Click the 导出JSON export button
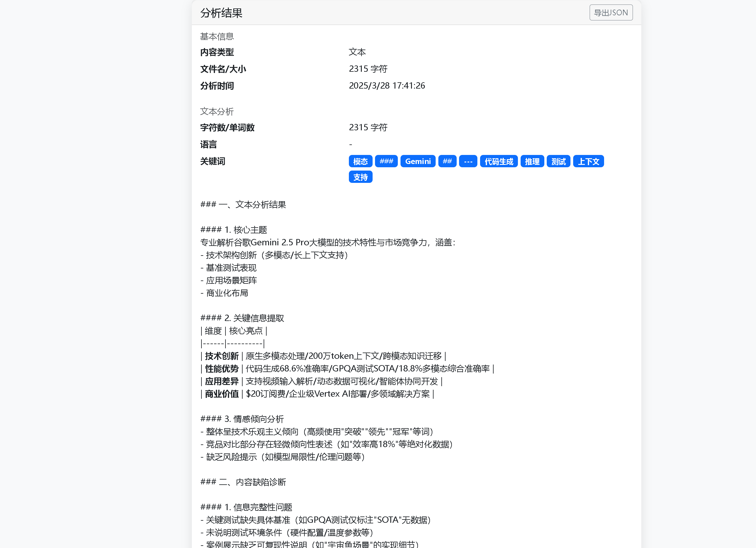This screenshot has height=548, width=756. (x=611, y=13)
